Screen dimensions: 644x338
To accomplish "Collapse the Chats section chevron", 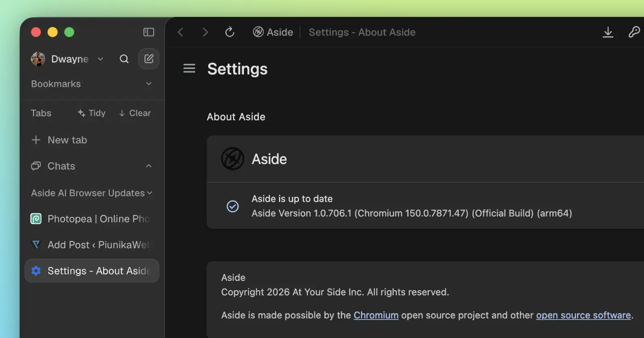I will [x=149, y=166].
